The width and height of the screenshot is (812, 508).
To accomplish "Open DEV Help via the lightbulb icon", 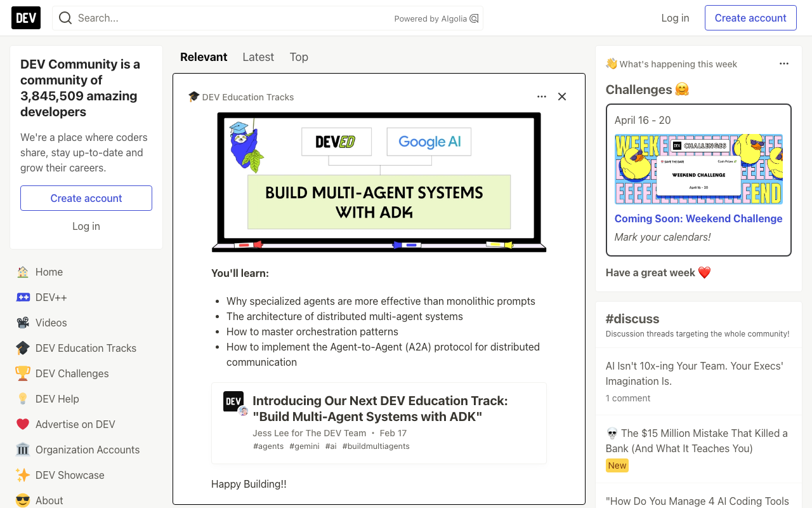I will 22,399.
